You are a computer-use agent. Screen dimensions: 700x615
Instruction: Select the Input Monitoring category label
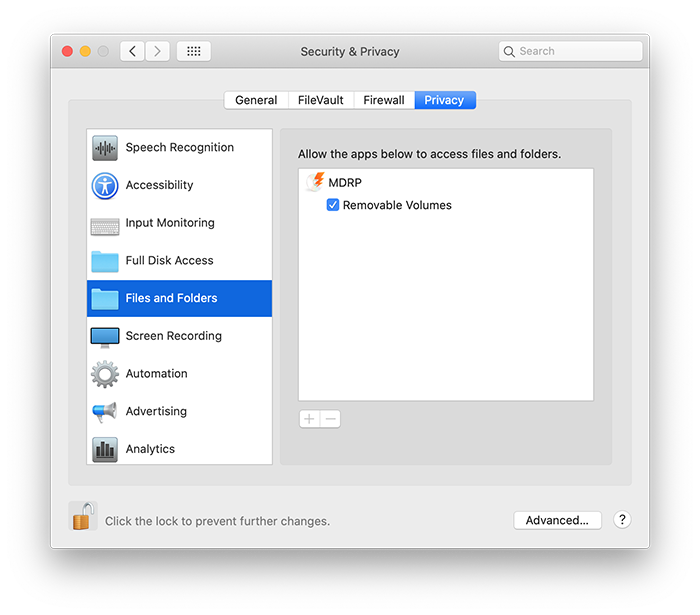coord(170,223)
